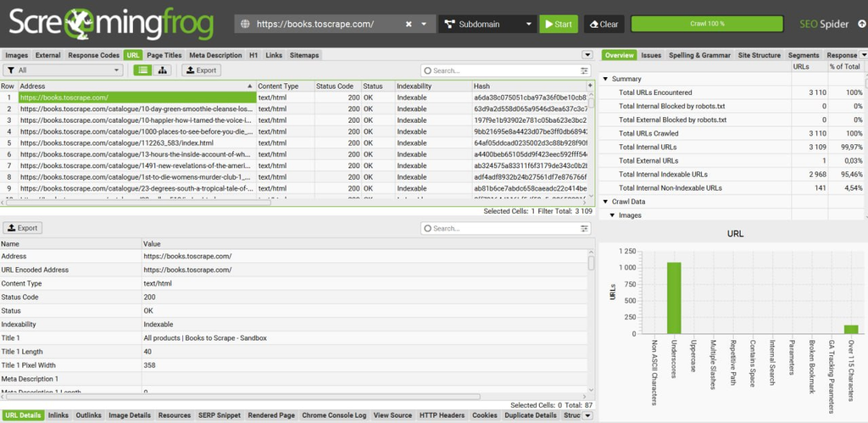The width and height of the screenshot is (868, 423).
Task: Switch to tree view icon
Action: click(x=162, y=70)
